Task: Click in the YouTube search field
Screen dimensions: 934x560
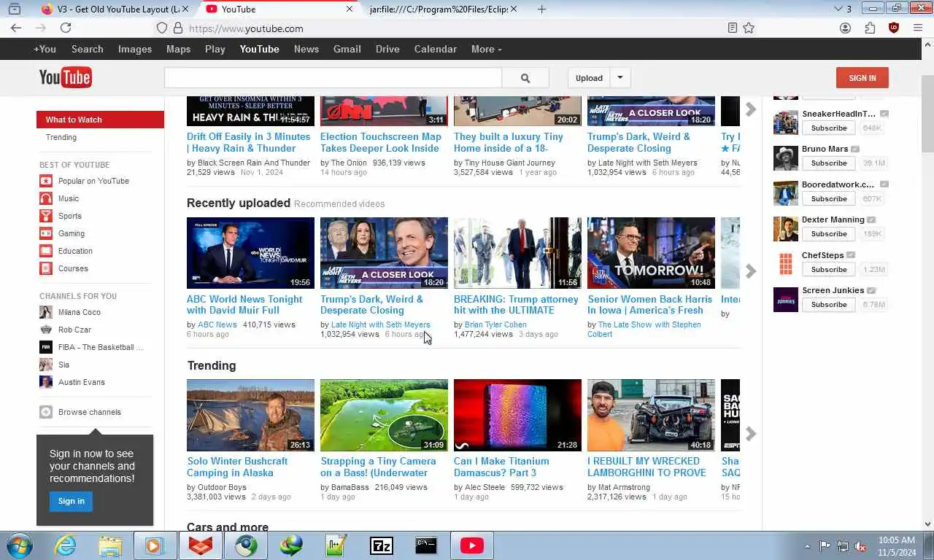Action: (x=333, y=78)
